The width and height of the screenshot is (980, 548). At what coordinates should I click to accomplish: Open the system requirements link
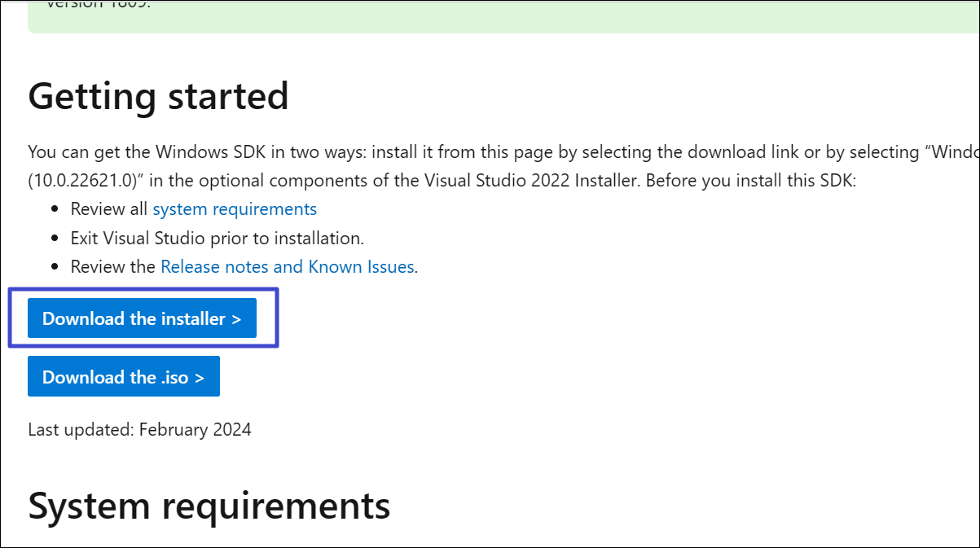235,209
